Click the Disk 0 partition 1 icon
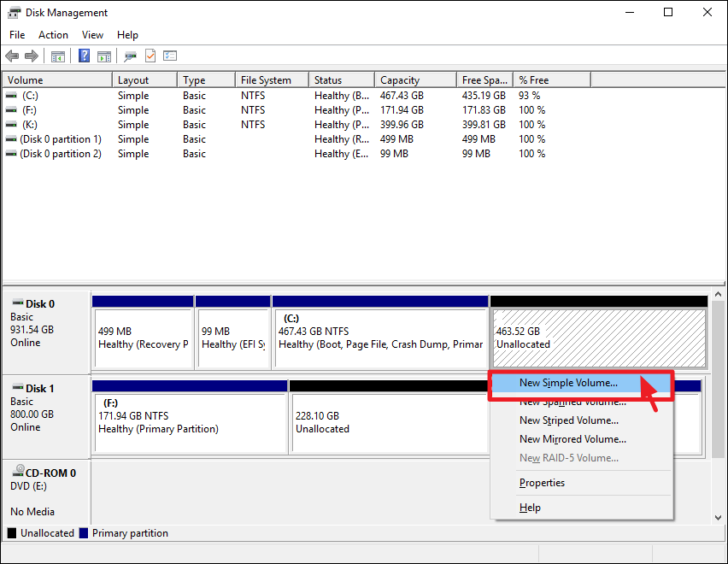The image size is (728, 564). point(11,139)
